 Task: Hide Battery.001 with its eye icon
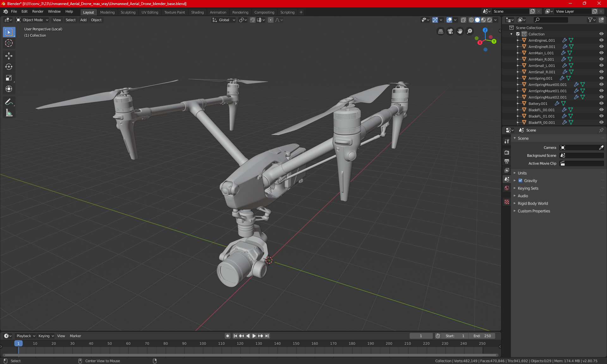[x=601, y=103]
